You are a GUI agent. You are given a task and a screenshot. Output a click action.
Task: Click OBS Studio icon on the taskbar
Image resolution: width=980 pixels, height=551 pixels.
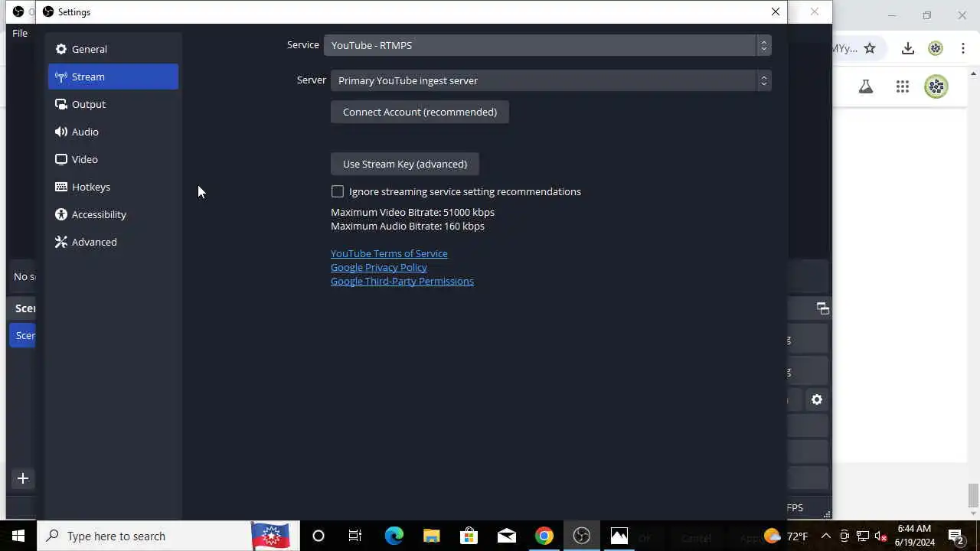(582, 536)
